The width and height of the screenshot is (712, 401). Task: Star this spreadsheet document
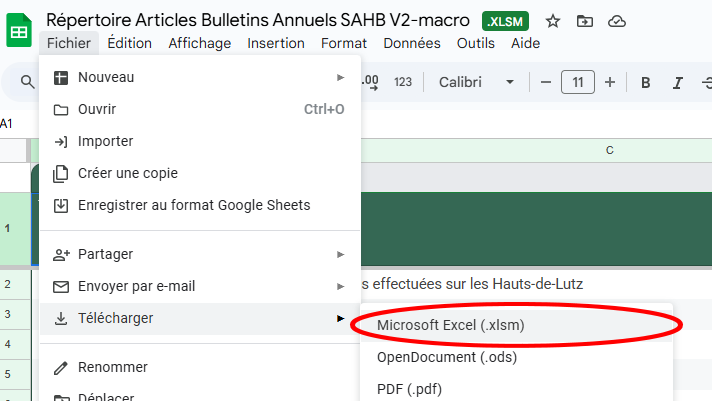[x=553, y=21]
